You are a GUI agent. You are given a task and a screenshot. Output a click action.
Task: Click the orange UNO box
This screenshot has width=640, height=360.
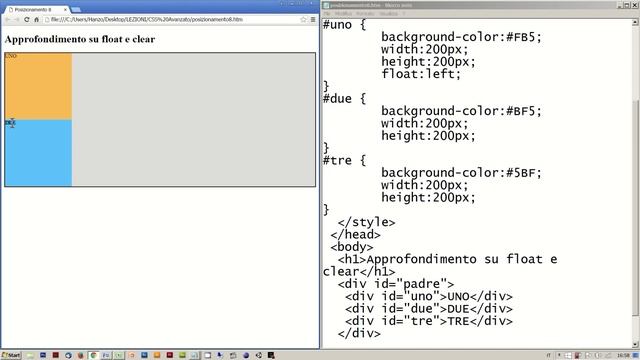pos(38,86)
